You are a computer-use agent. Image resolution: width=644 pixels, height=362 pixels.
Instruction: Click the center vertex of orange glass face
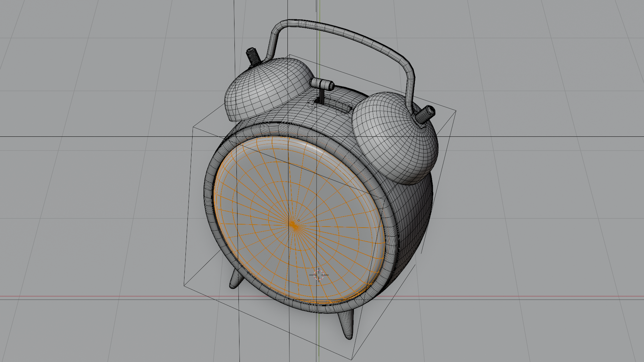(x=294, y=226)
